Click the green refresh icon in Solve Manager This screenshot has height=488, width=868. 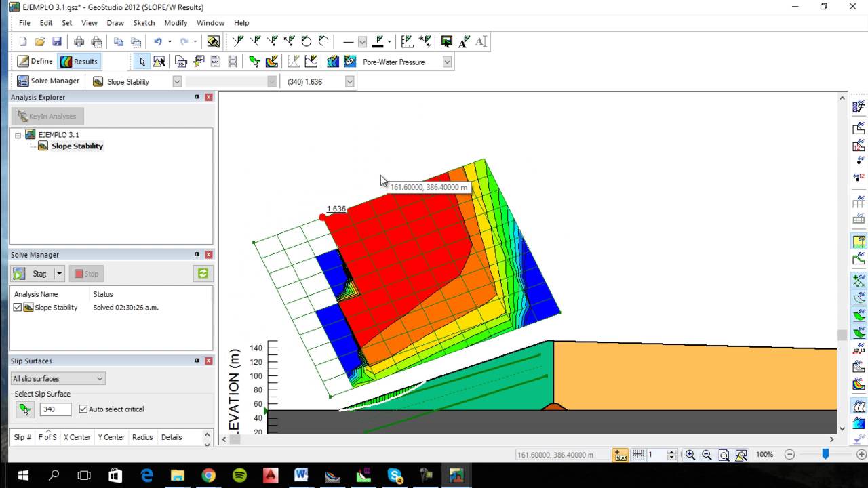click(x=203, y=274)
